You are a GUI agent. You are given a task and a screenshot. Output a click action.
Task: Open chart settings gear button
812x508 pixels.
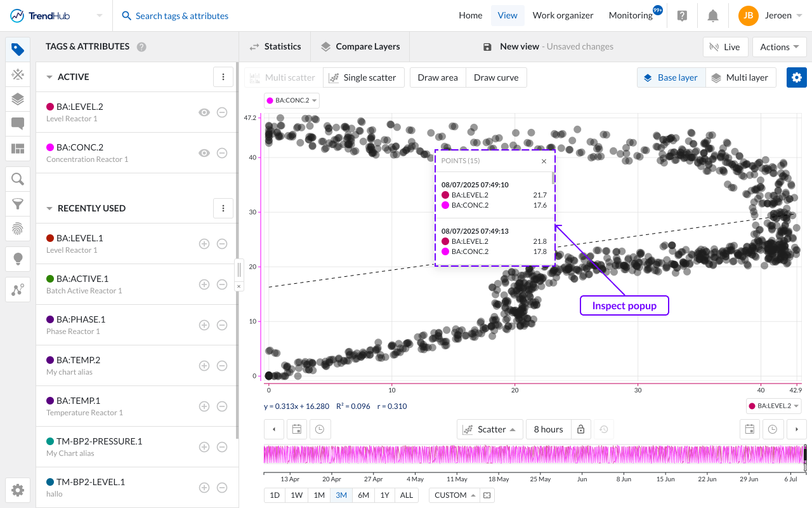(797, 77)
